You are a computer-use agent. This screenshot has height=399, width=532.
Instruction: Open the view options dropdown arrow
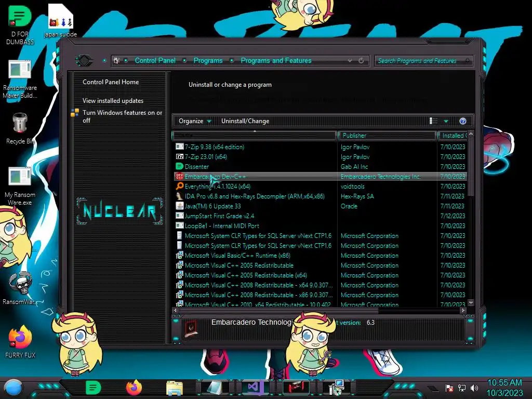446,121
